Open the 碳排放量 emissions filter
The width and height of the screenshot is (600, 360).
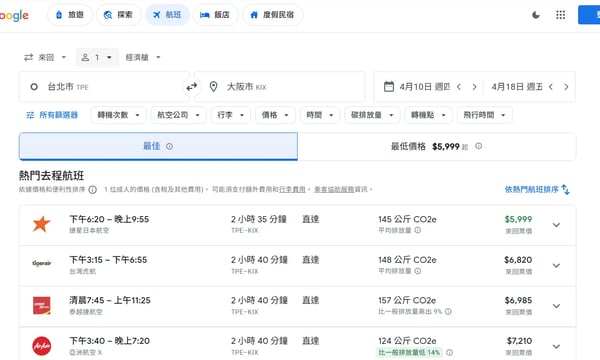(x=372, y=115)
